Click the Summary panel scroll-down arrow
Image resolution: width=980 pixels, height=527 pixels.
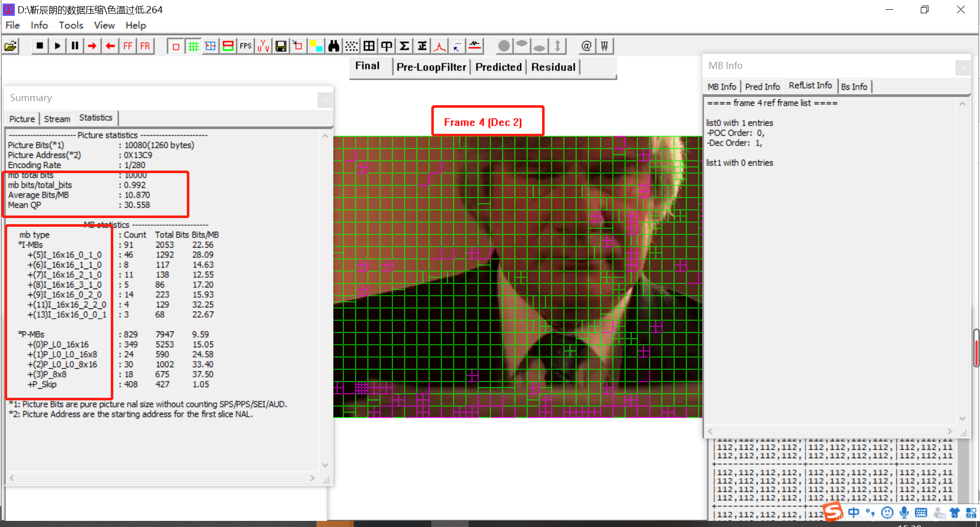325,465
